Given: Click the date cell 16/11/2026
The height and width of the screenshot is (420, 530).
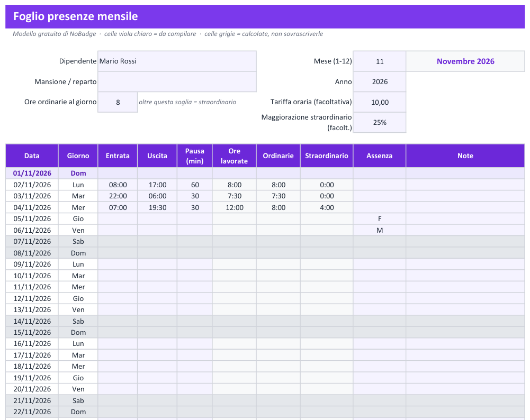Looking at the screenshot, I should [32, 343].
